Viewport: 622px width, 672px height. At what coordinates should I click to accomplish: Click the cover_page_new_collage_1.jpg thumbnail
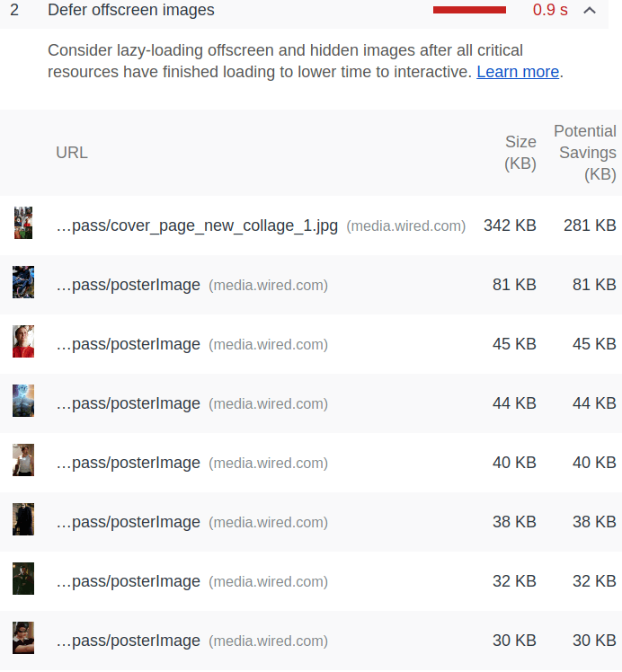click(23, 223)
